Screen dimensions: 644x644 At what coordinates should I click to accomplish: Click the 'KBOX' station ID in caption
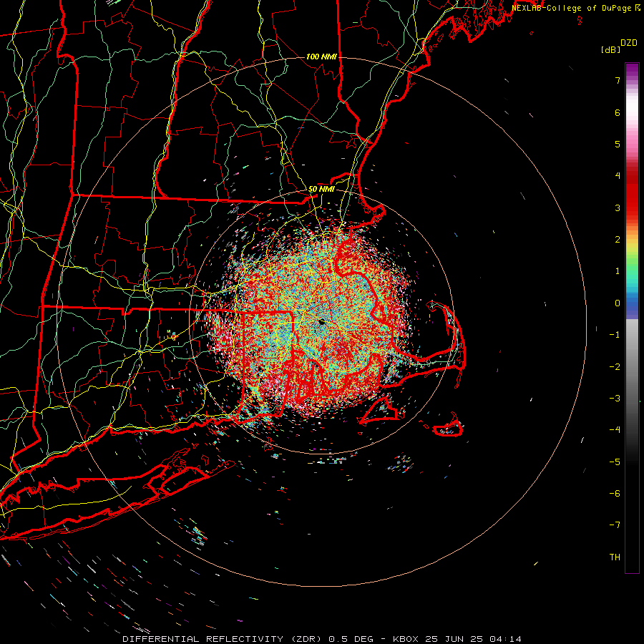coord(406,639)
